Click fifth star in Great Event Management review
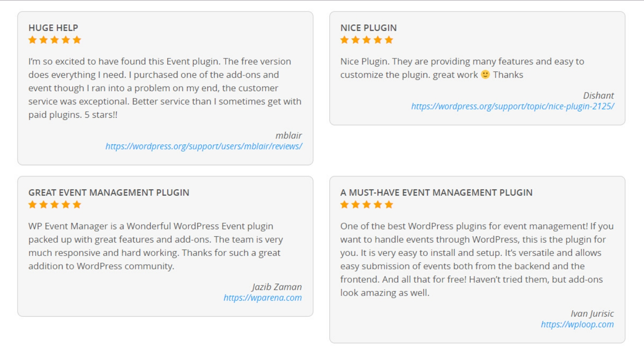Viewport: 644px width, 354px height. click(x=77, y=204)
